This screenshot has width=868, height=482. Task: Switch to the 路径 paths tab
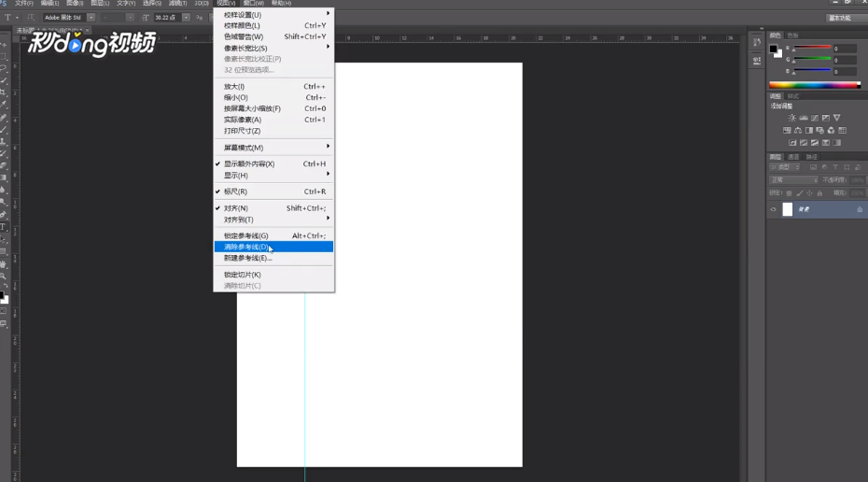[811, 157]
